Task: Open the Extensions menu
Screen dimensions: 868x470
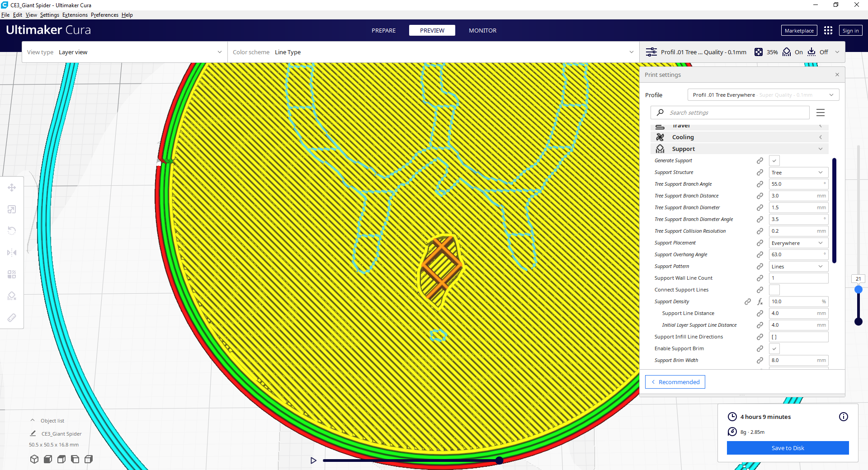Action: coord(75,15)
